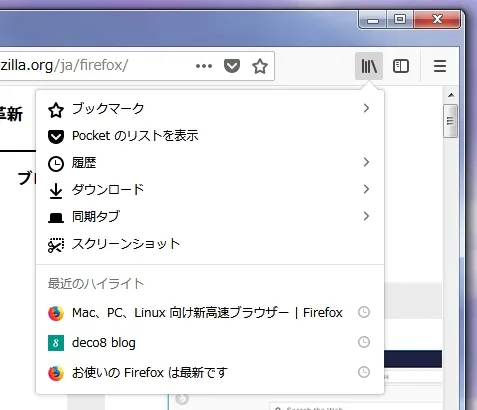Save page to Pocket in address bar

pyautogui.click(x=232, y=66)
